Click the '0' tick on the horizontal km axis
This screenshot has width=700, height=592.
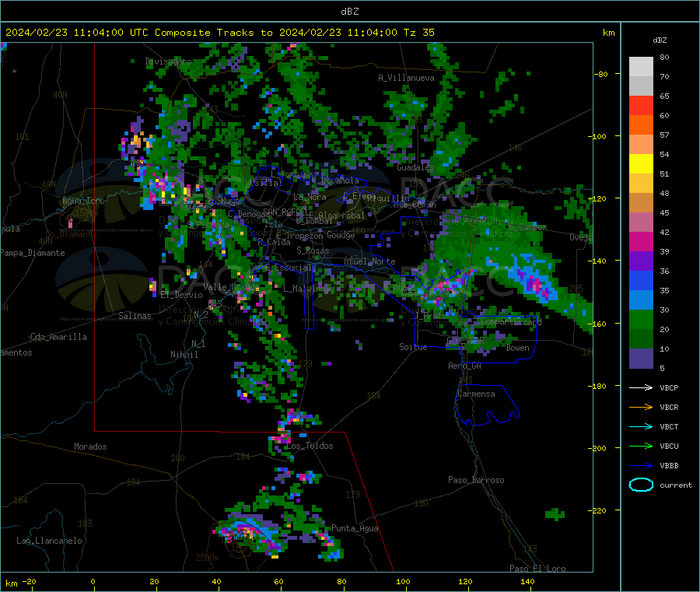click(x=93, y=581)
